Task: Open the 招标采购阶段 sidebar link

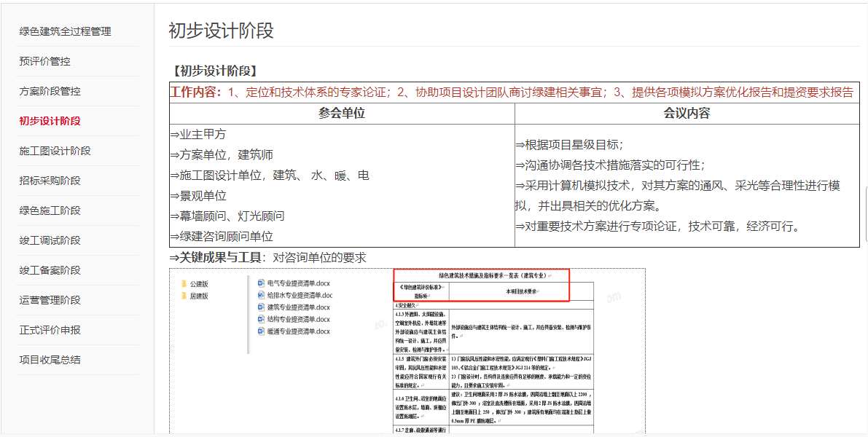Action: tap(50, 181)
